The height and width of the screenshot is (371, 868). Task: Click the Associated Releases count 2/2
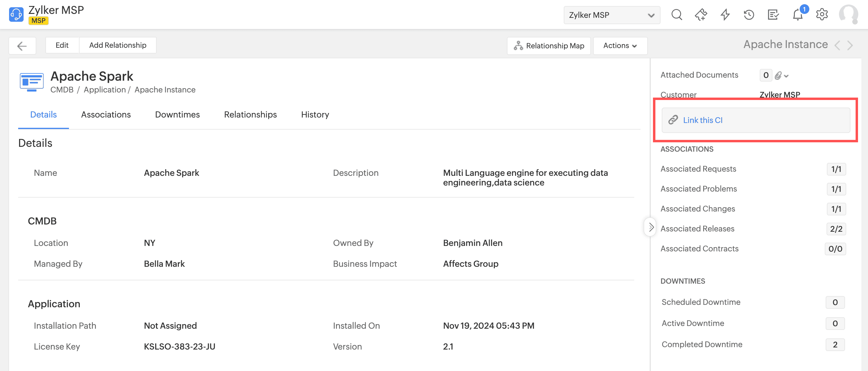(836, 229)
